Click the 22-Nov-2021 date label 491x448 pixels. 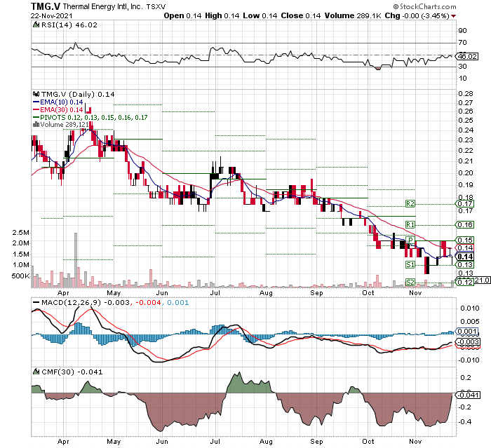click(x=52, y=16)
